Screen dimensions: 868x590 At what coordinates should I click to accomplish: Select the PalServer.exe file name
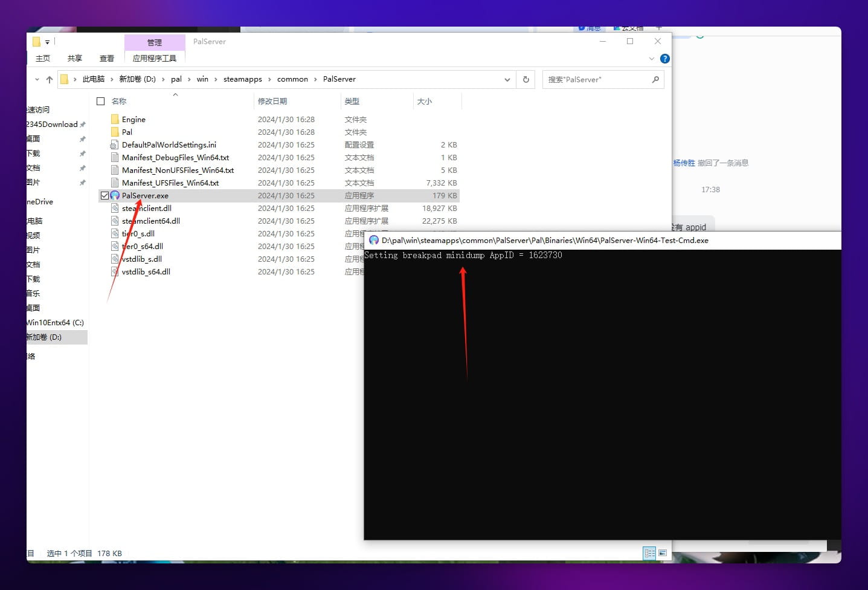pyautogui.click(x=145, y=196)
